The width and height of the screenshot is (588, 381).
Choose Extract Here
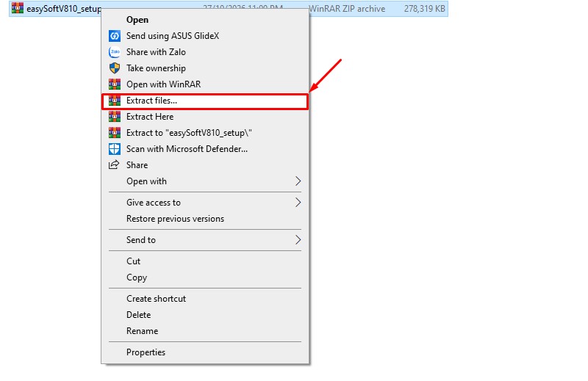pyautogui.click(x=205, y=117)
